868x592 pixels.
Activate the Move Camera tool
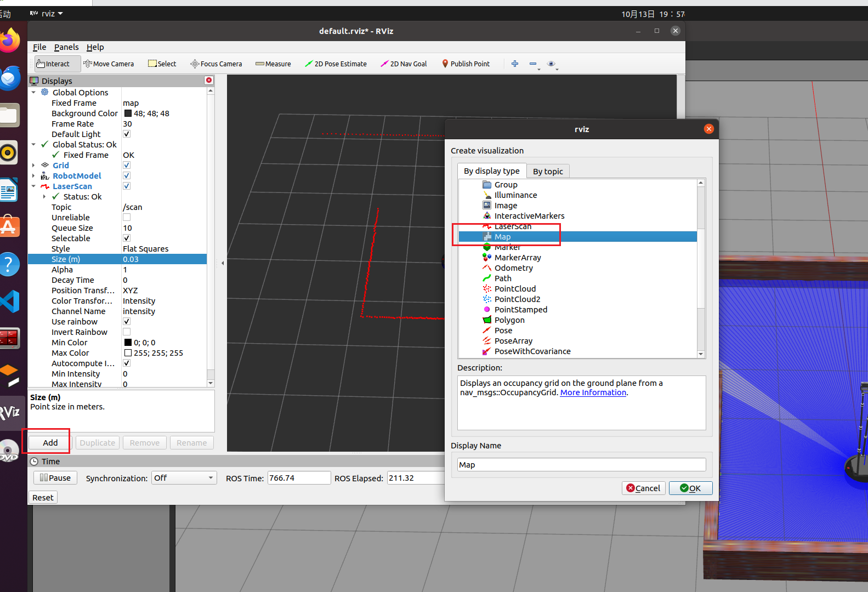coord(109,64)
